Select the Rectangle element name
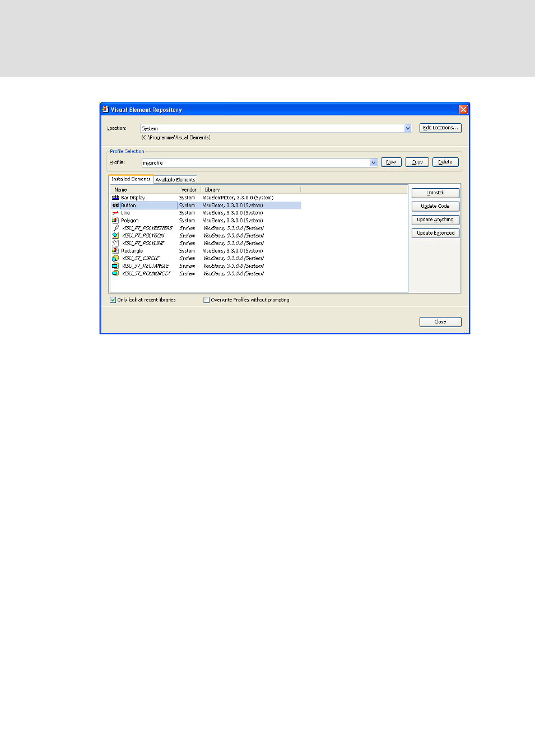Image resolution: width=535 pixels, height=756 pixels. coord(132,251)
